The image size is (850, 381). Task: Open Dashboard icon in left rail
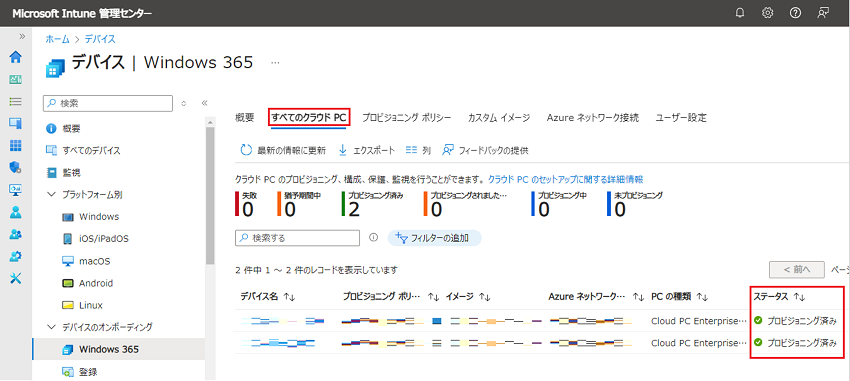coord(16,80)
